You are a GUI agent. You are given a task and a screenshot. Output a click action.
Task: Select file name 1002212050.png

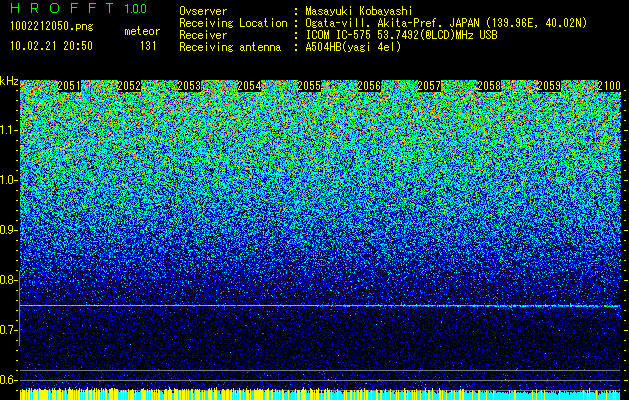point(52,26)
